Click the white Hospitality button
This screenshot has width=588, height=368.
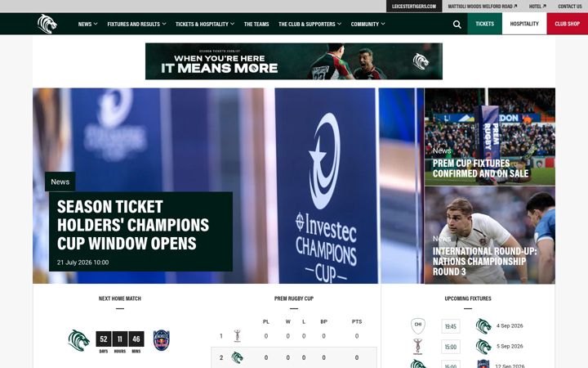coord(524,24)
